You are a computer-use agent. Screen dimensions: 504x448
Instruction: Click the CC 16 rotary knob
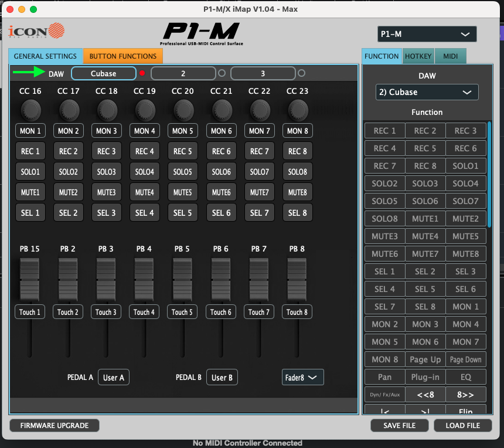30,110
